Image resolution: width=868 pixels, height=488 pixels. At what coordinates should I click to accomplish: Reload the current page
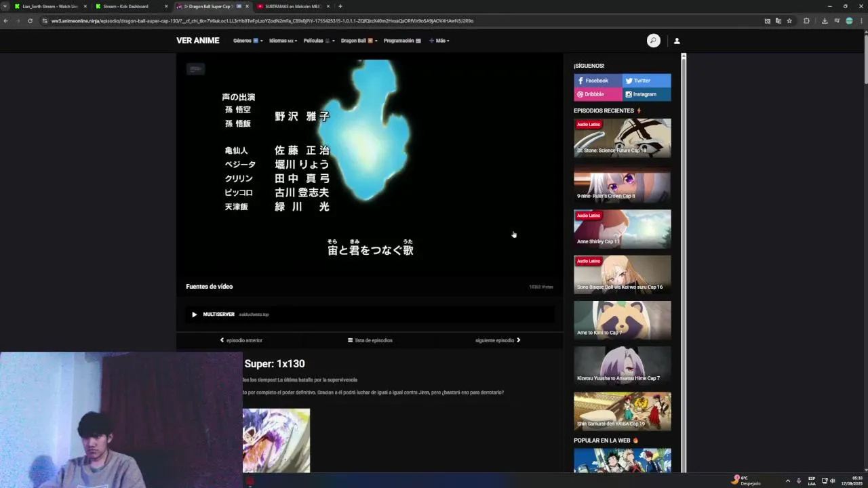point(30,21)
